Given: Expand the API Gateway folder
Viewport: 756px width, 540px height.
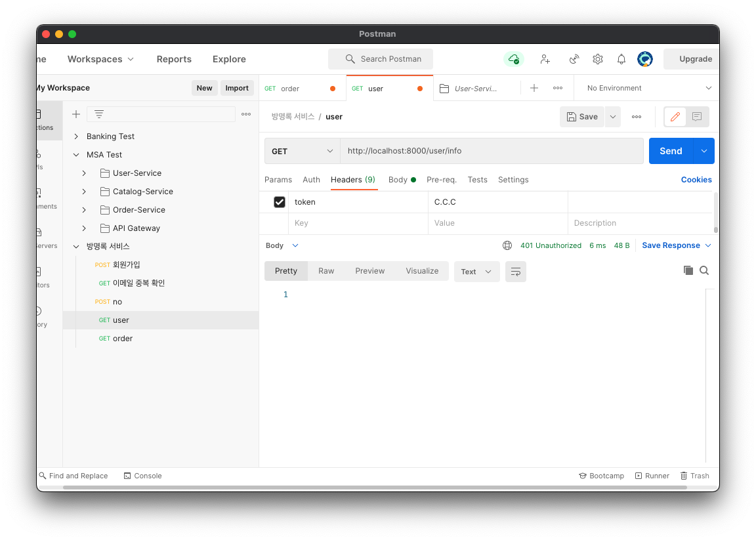Looking at the screenshot, I should pos(84,228).
